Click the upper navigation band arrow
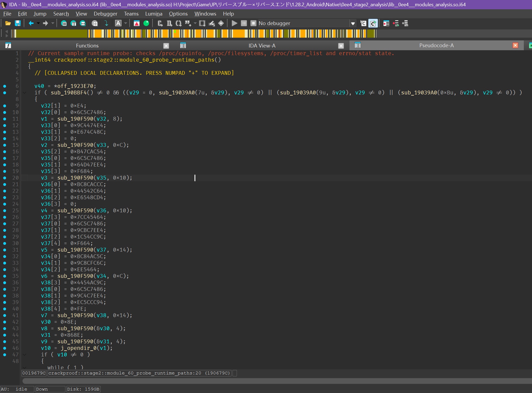The width and height of the screenshot is (532, 393). click(x=7, y=32)
